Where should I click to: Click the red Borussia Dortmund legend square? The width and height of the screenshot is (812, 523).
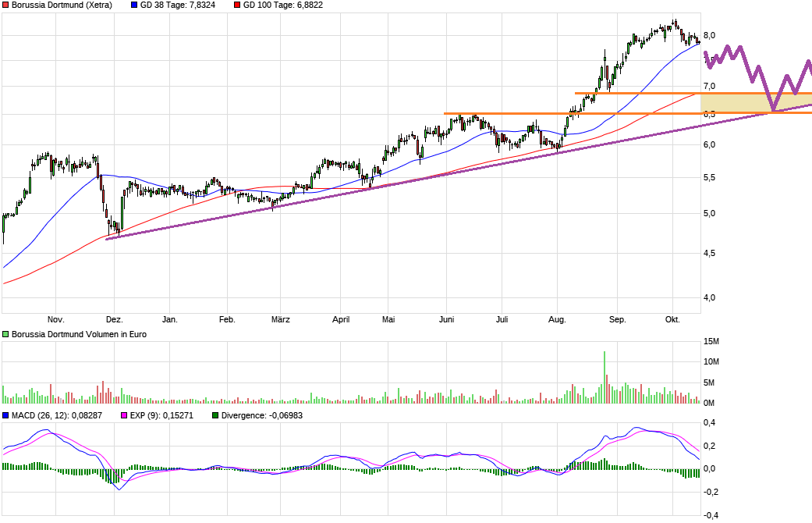pyautogui.click(x=6, y=5)
